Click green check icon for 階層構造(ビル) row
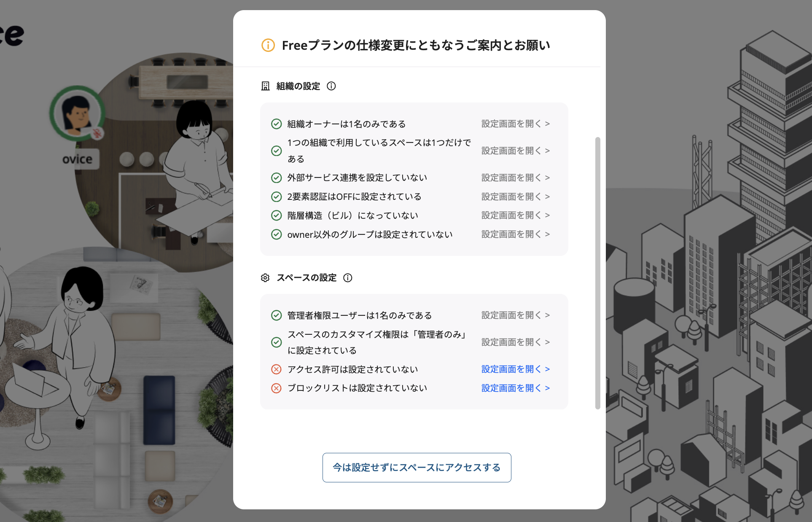Image resolution: width=812 pixels, height=522 pixels. (276, 215)
